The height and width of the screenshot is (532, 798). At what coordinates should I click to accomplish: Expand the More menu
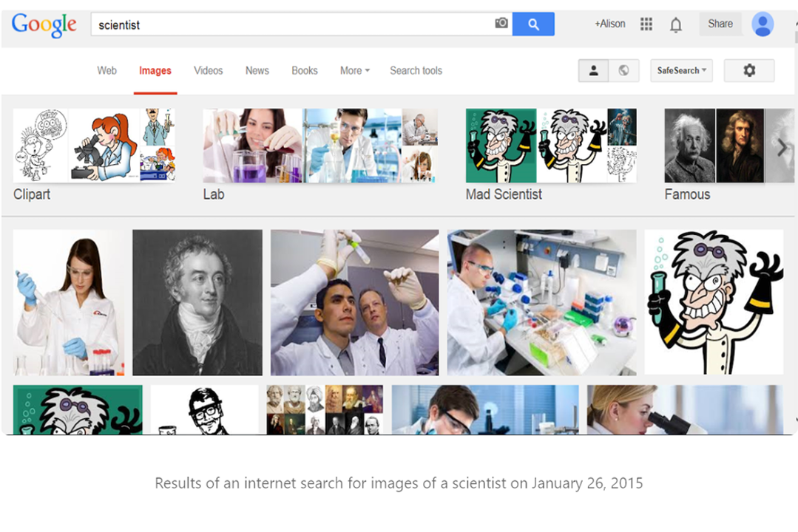355,71
